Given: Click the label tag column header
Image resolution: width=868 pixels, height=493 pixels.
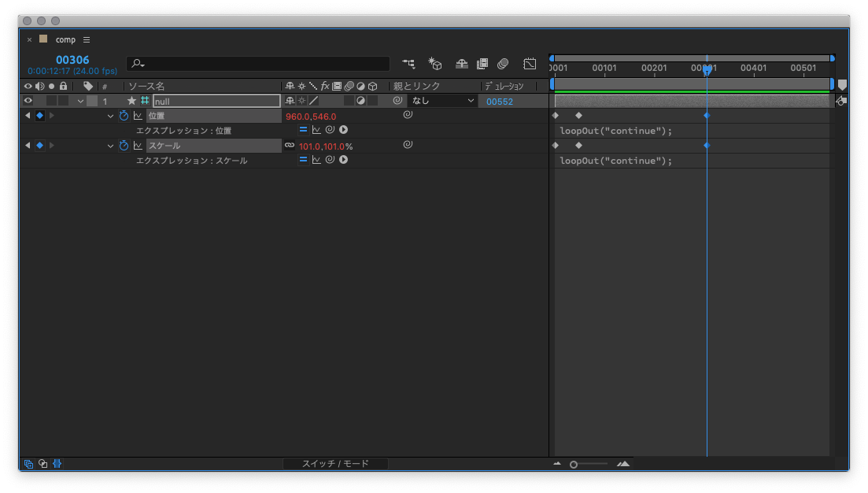Looking at the screenshot, I should click(88, 86).
